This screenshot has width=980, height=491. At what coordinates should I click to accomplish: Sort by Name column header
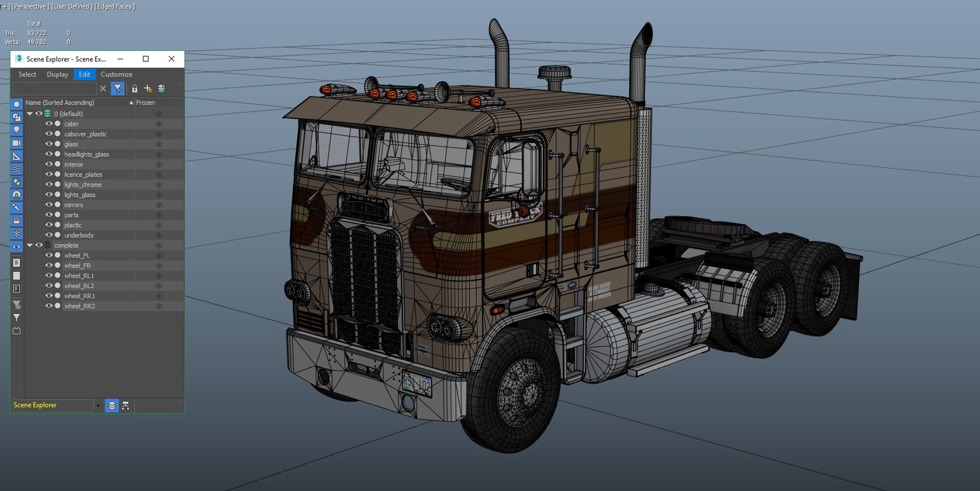pos(79,103)
